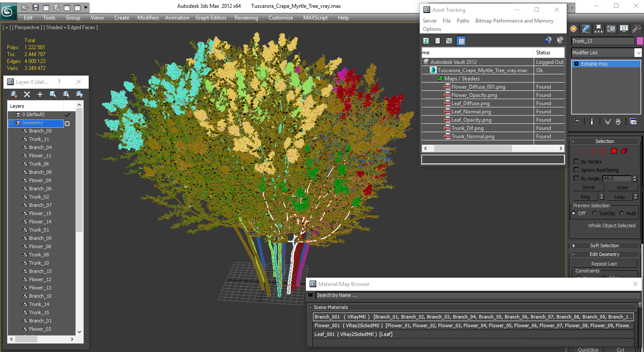Click the table view icon in Asset Tracking
The image size is (644, 352).
coord(461,40)
